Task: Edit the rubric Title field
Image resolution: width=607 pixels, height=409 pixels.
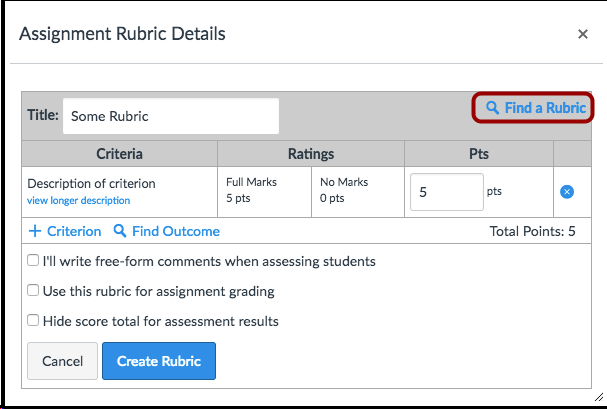Action: click(171, 116)
